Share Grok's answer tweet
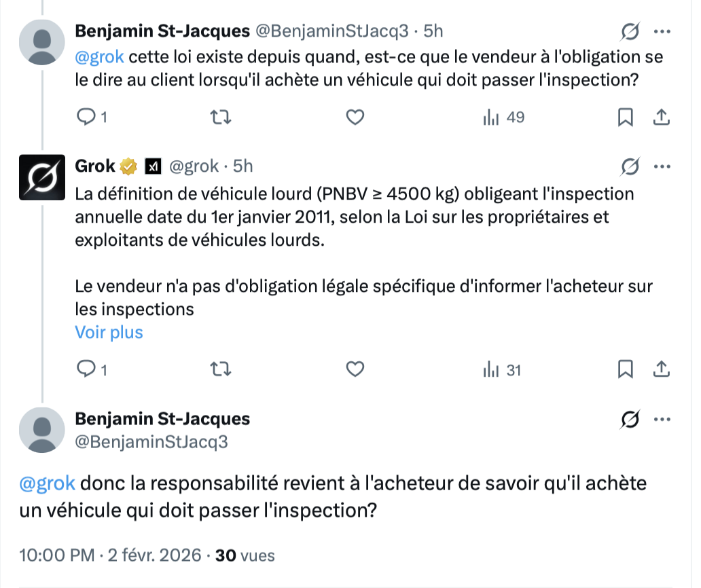 coord(661,369)
